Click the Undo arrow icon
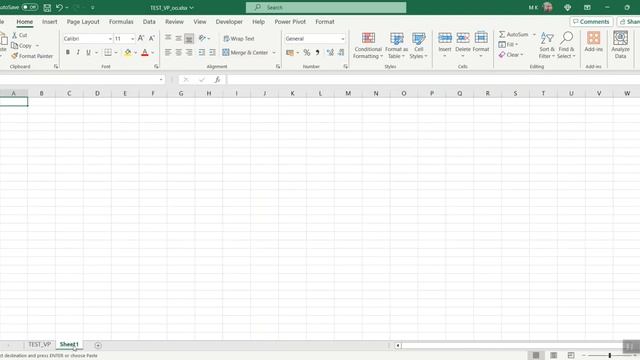This screenshot has width=640, height=360. pos(60,7)
